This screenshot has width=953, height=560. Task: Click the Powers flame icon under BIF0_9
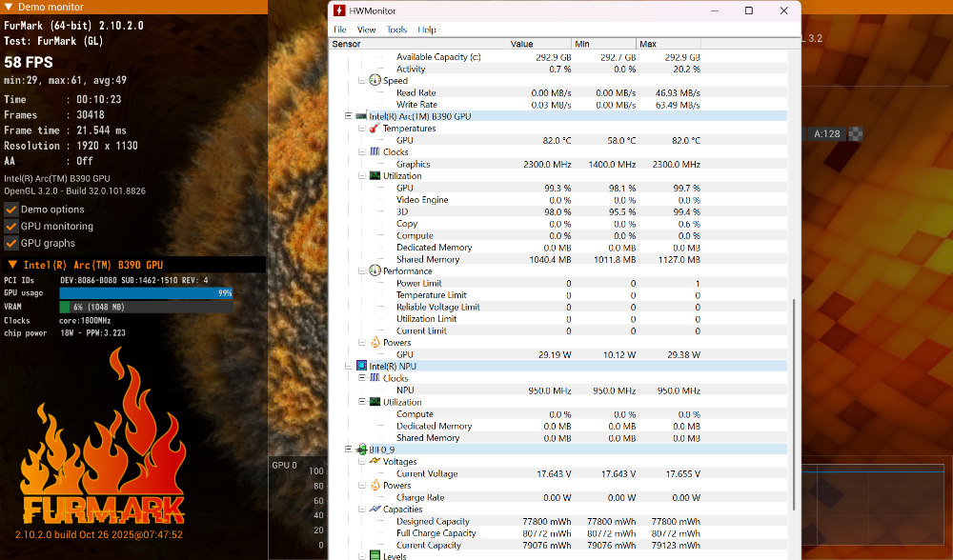tap(375, 485)
